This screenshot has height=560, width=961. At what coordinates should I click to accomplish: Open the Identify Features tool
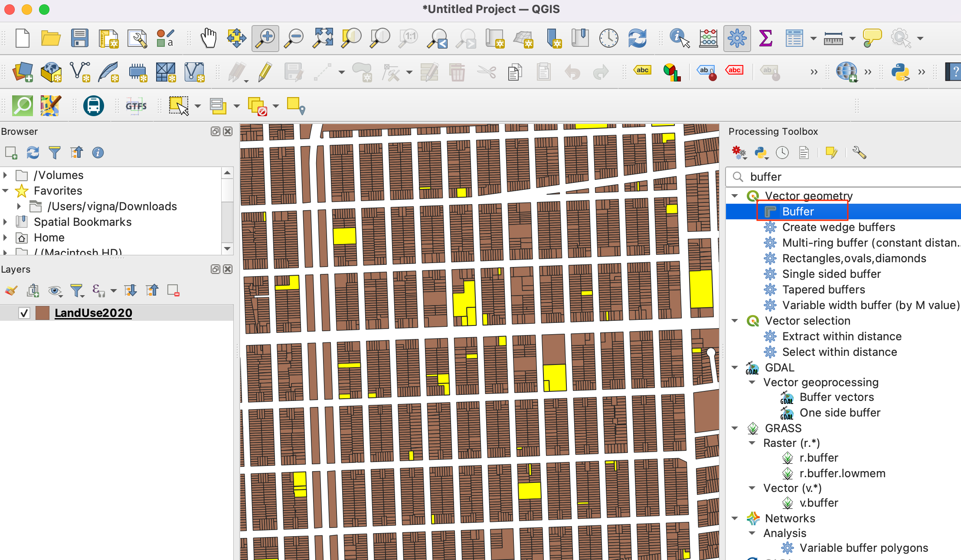point(679,38)
